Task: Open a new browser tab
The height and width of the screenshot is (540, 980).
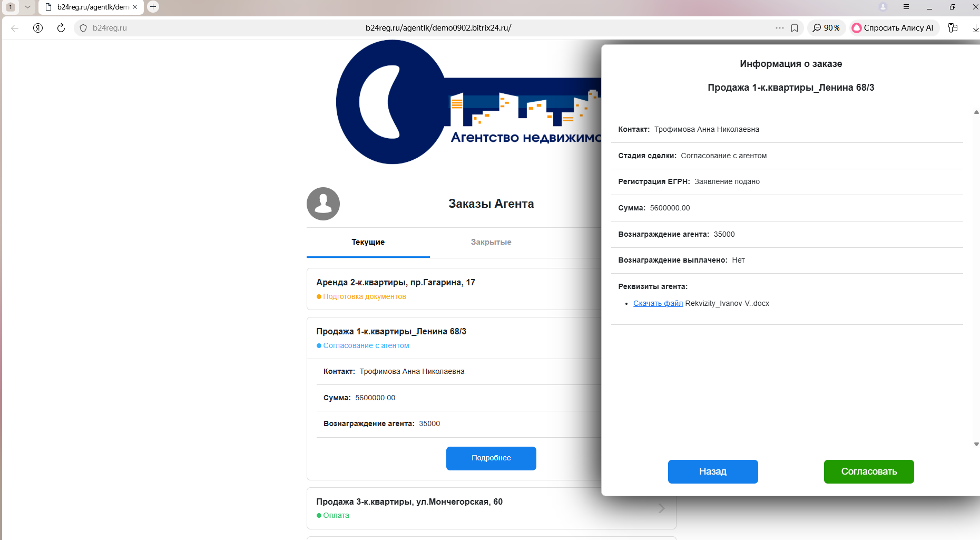Action: click(x=153, y=7)
